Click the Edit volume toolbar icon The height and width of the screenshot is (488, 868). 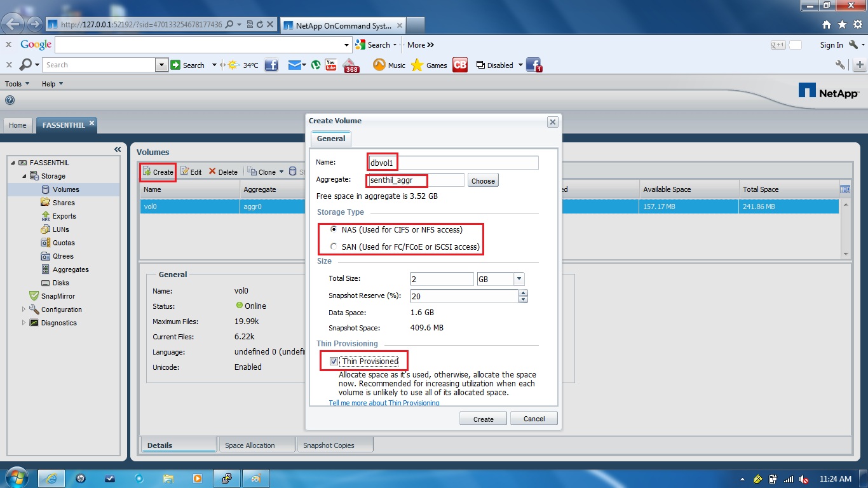190,172
